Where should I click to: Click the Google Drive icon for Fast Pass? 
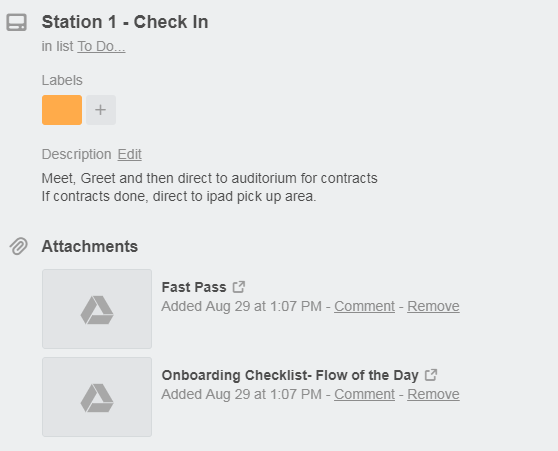97,310
